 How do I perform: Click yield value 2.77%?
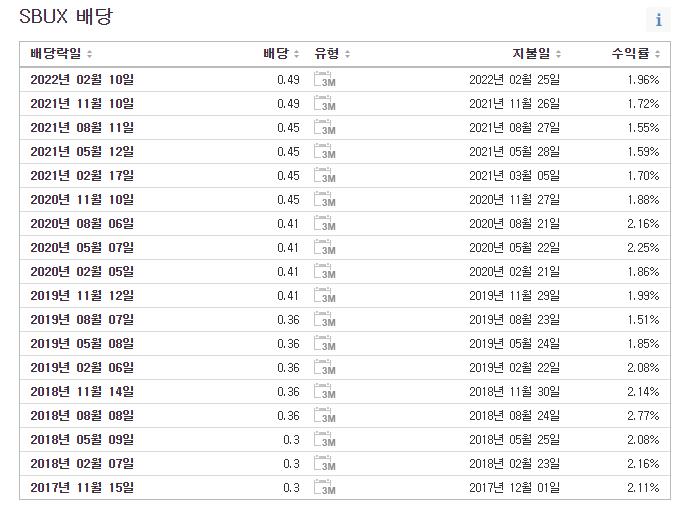[x=643, y=416]
